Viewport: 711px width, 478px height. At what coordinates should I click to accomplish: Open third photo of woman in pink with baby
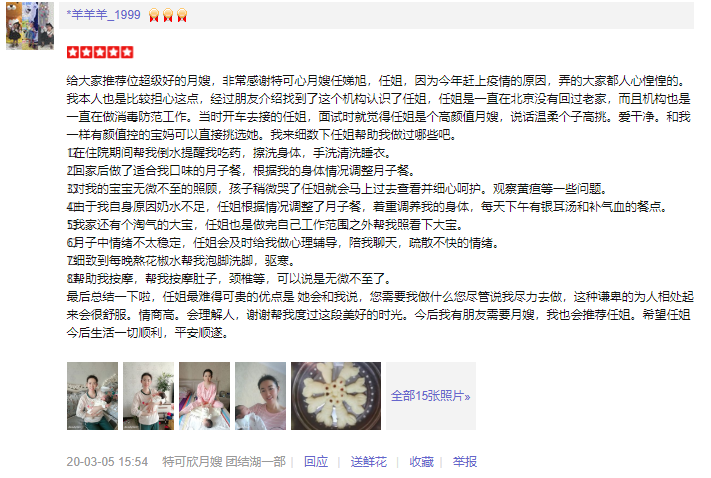tap(205, 396)
